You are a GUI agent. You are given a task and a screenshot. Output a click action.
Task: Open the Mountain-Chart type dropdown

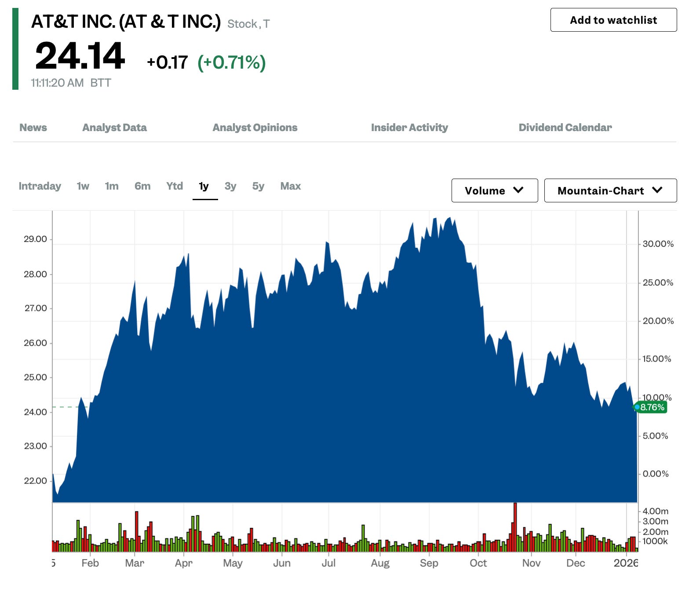[610, 190]
